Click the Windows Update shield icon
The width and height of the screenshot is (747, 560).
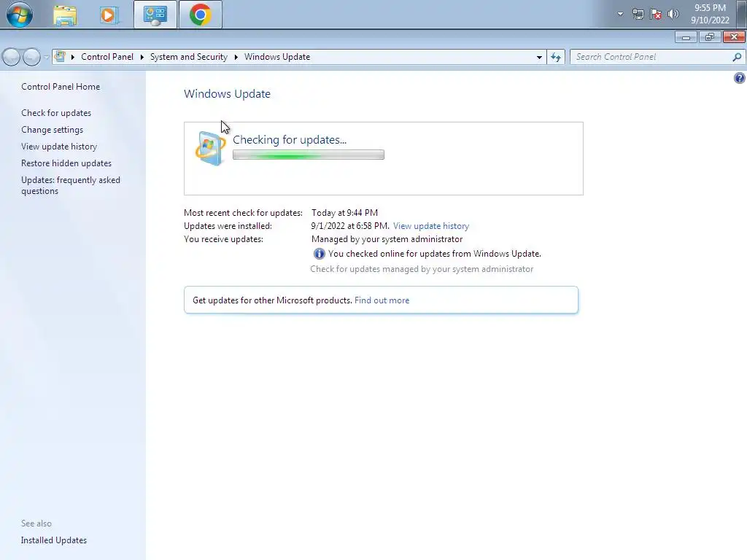click(x=210, y=148)
